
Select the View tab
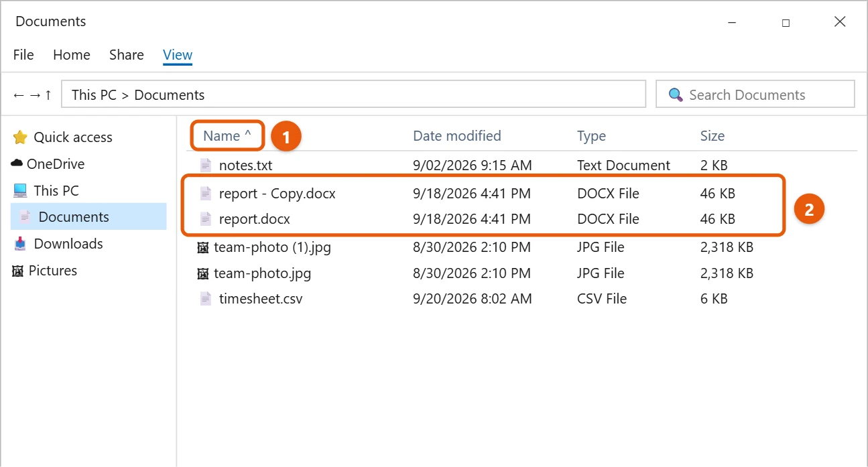(178, 55)
